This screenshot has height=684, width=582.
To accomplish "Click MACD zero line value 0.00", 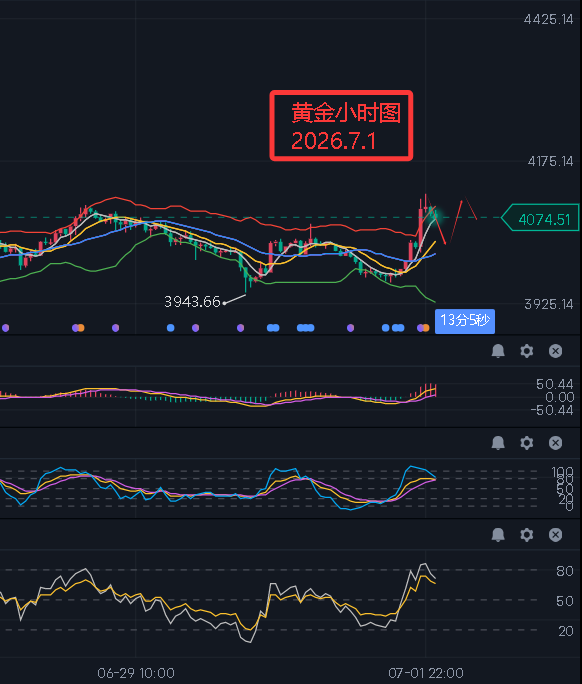I will point(559,397).
